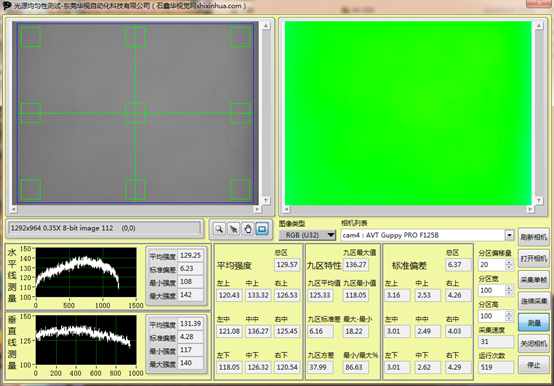Click the vertical line 最小强度 value 117

[x=190, y=350]
